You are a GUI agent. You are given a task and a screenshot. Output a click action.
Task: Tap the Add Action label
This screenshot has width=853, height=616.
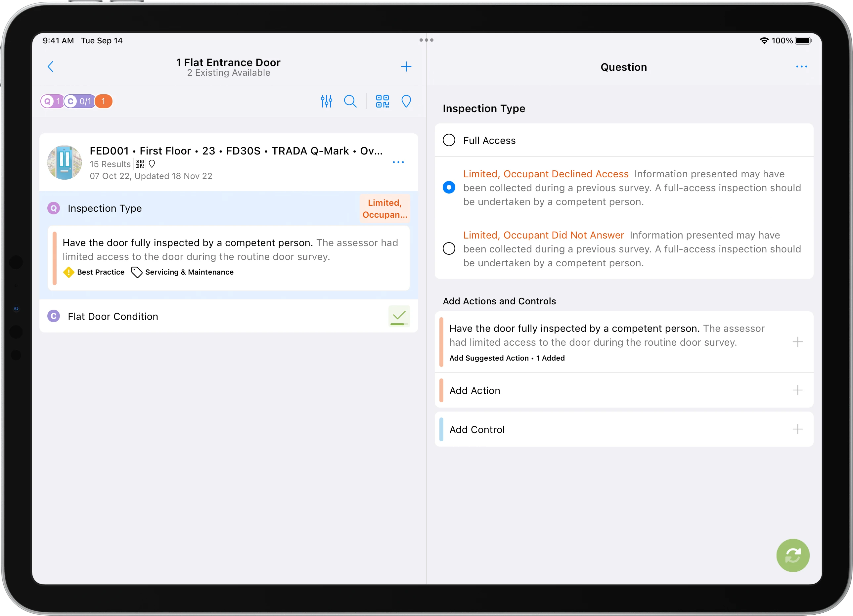(x=474, y=390)
